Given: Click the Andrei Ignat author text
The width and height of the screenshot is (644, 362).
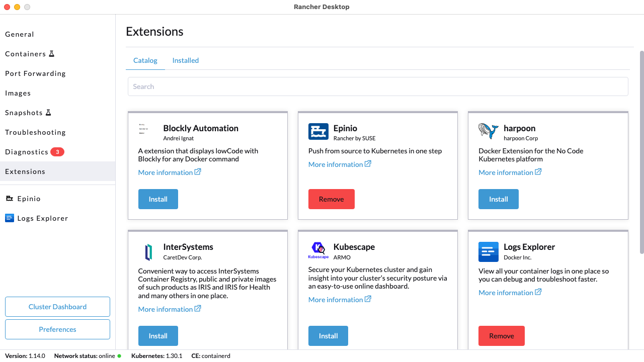Looking at the screenshot, I should click(179, 138).
